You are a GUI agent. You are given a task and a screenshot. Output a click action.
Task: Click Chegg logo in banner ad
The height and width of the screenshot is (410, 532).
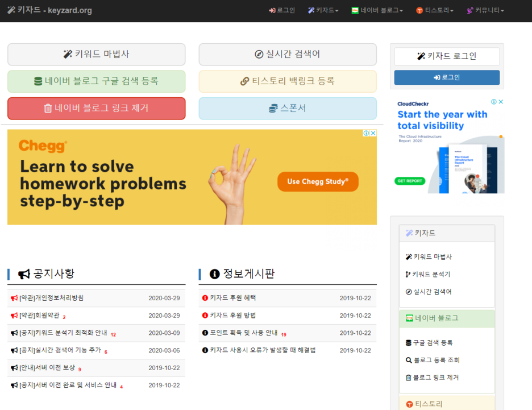pos(43,146)
